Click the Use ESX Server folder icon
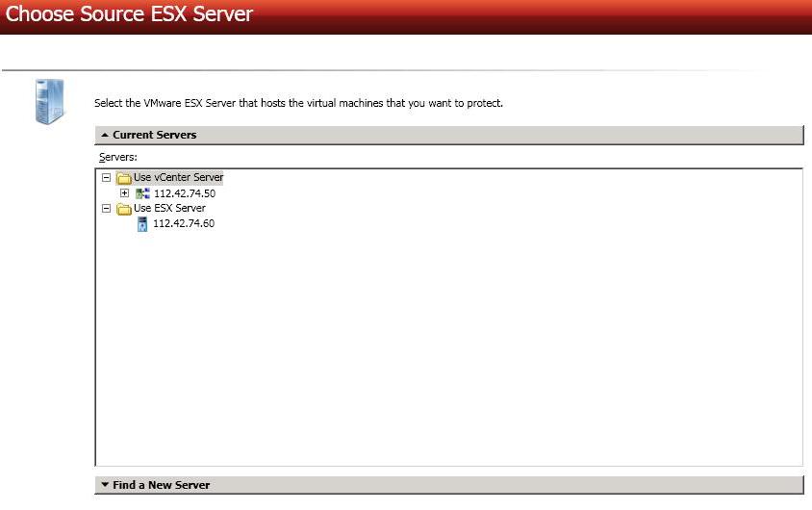 pos(124,209)
